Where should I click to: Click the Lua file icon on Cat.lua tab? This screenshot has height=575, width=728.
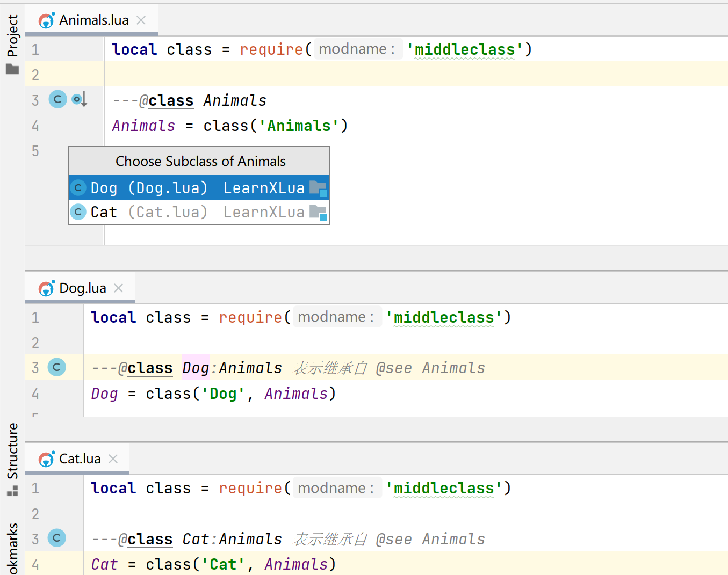pyautogui.click(x=47, y=459)
